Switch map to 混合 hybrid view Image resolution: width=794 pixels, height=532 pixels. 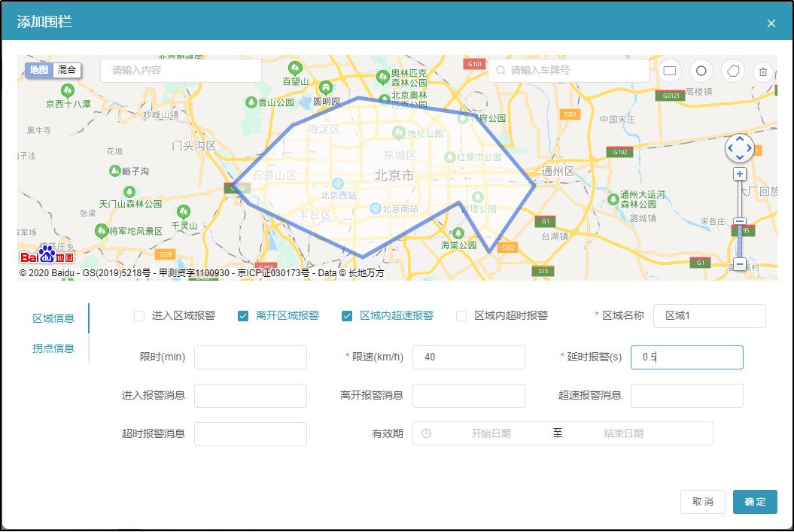[x=66, y=70]
